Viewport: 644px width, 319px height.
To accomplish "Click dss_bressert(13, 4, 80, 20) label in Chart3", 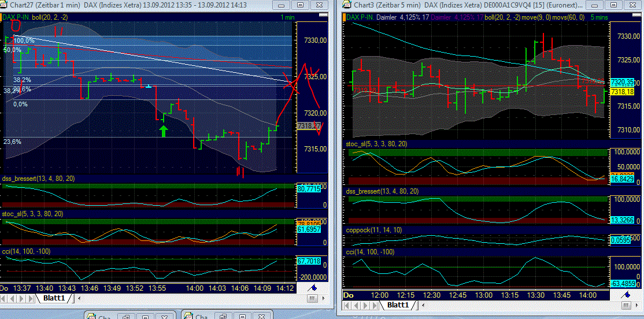I will tap(383, 191).
